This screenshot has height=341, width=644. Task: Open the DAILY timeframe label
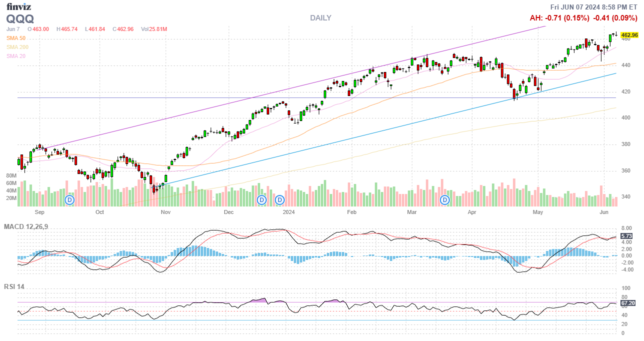point(320,18)
